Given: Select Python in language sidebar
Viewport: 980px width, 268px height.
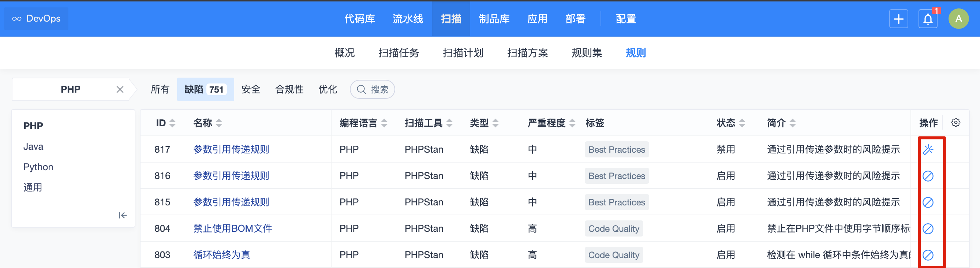Looking at the screenshot, I should coord(38,167).
